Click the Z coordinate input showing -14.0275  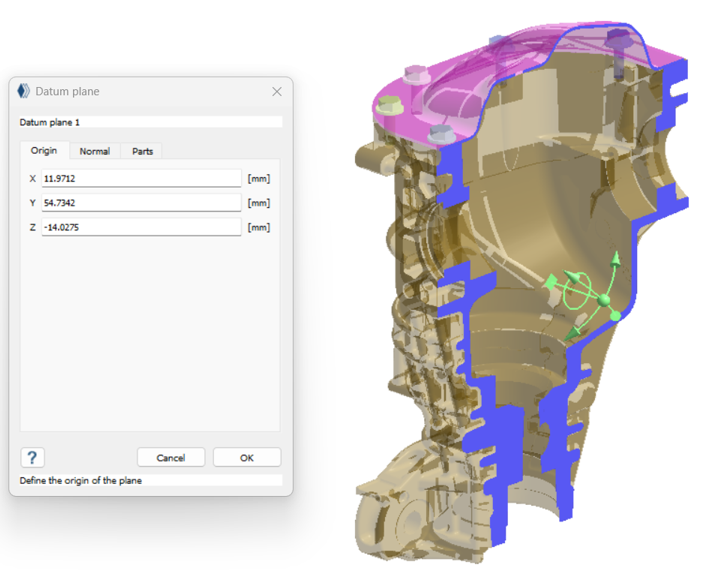click(141, 227)
